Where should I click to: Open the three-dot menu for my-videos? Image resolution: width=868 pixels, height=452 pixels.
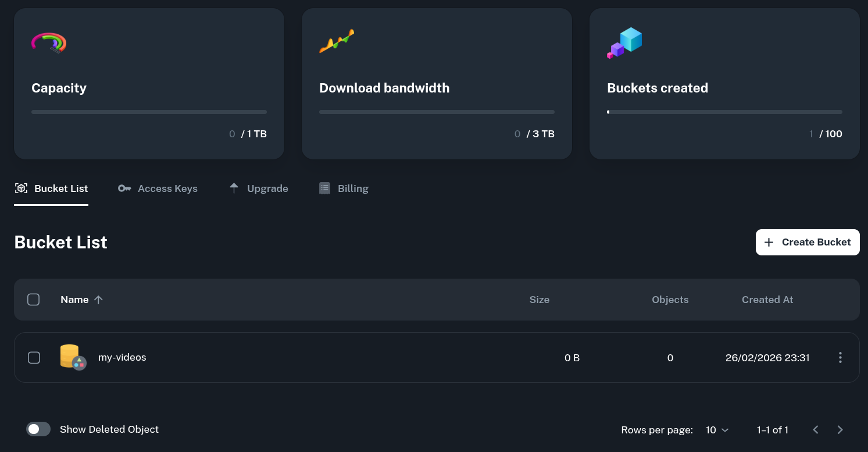coord(840,358)
